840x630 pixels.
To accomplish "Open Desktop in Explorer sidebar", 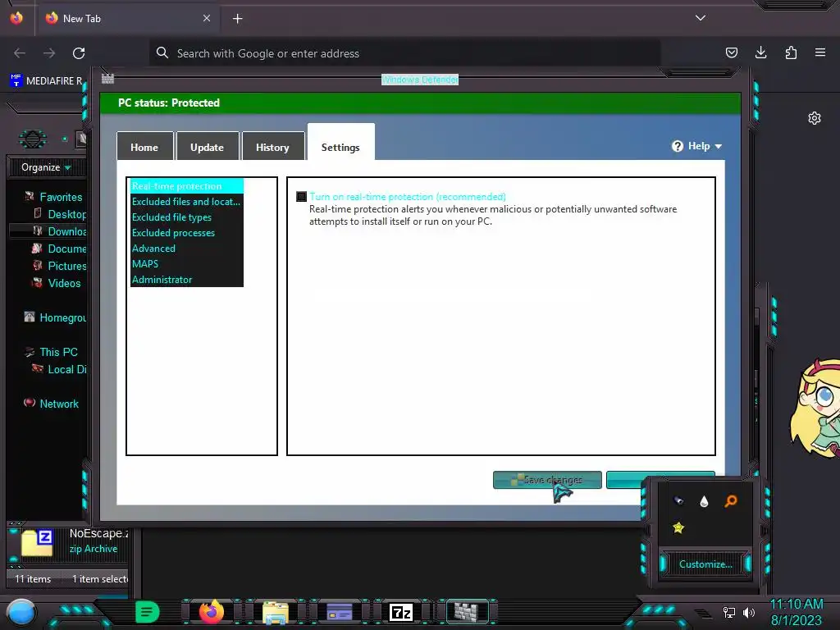I will click(x=60, y=214).
